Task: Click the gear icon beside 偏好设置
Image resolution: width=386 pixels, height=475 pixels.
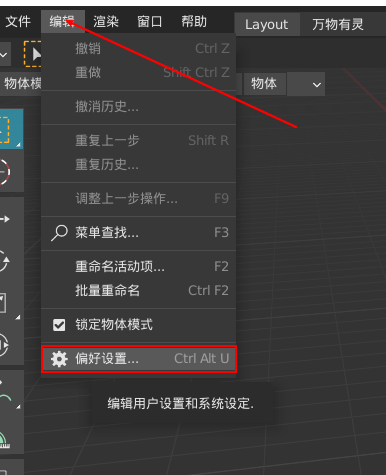Action: (x=59, y=359)
